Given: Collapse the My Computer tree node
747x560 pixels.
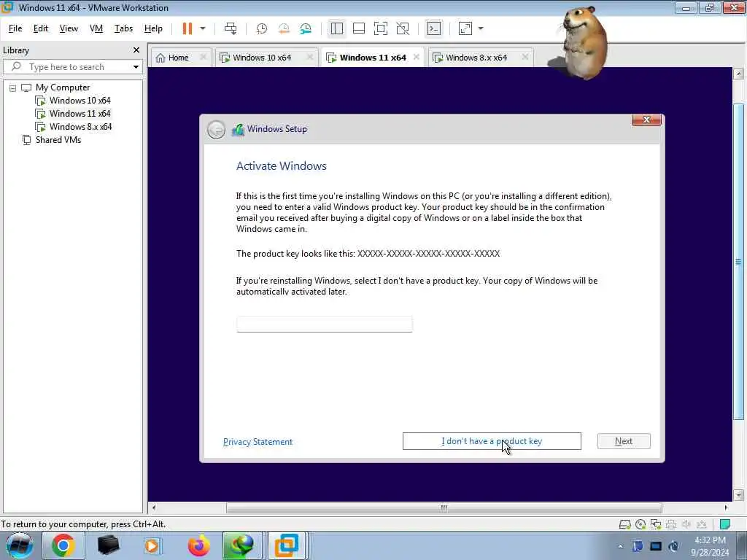Looking at the screenshot, I should 12,88.
